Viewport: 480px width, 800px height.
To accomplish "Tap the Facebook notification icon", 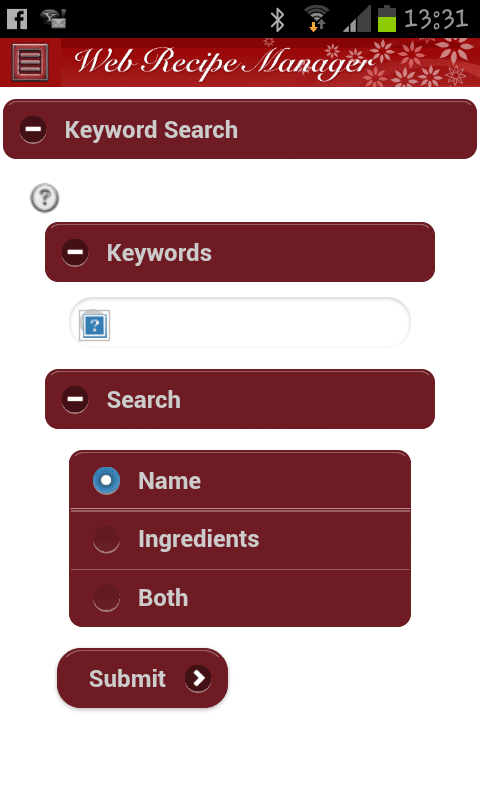I will click(x=17, y=19).
